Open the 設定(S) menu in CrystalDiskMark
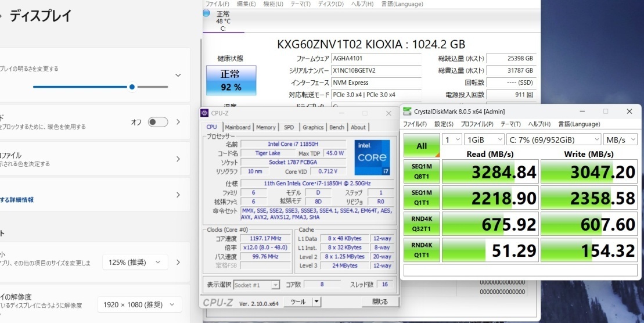Screen dimensions: 644x323 pos(444,124)
